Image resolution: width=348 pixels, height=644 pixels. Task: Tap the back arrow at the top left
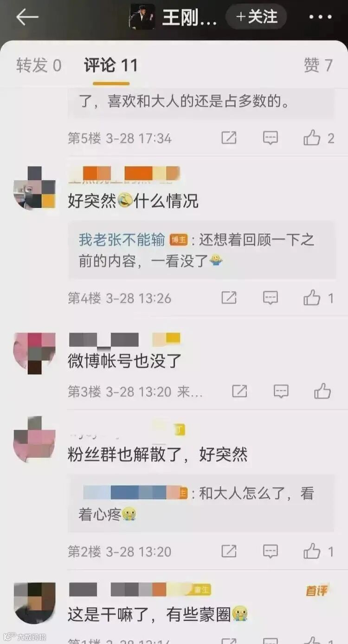click(x=27, y=17)
